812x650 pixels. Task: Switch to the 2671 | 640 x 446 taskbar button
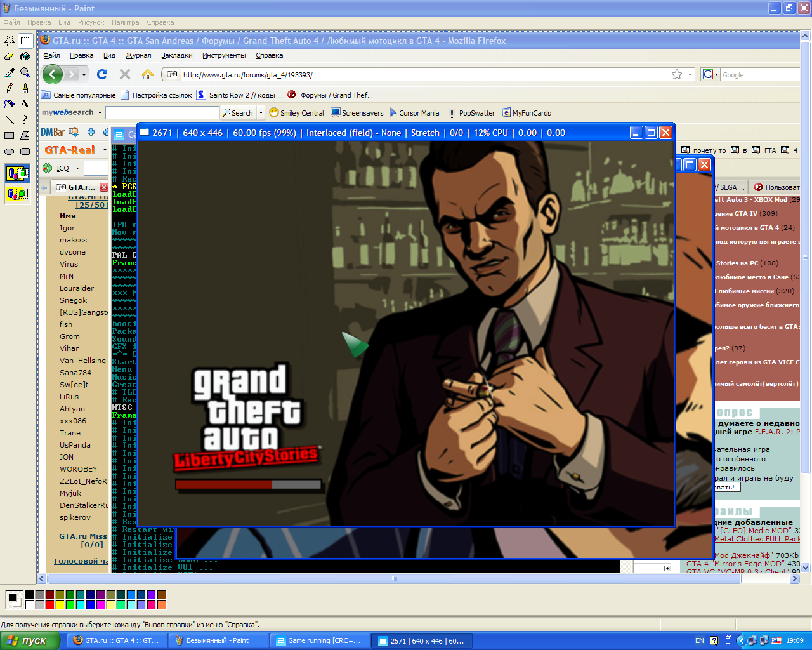[421, 640]
